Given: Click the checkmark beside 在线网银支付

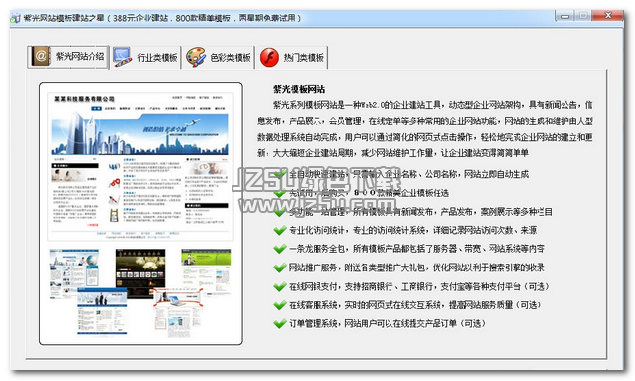Looking at the screenshot, I should point(280,286).
